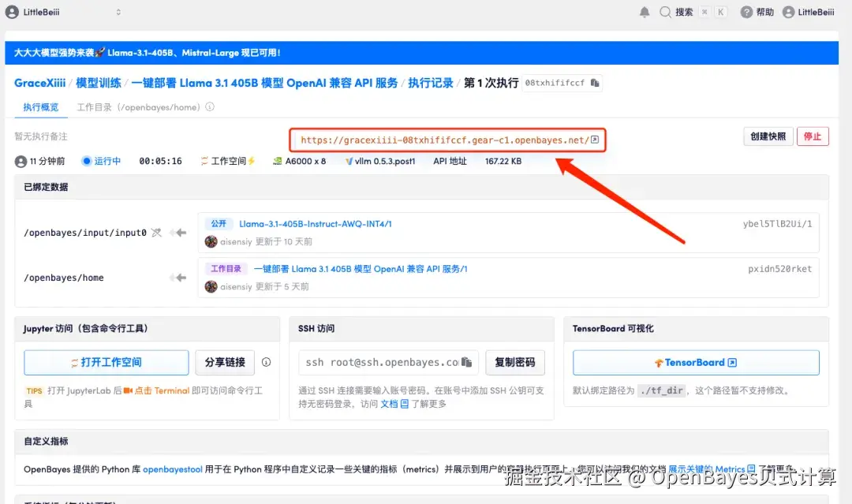Click the 分享链接 button

[x=225, y=362]
